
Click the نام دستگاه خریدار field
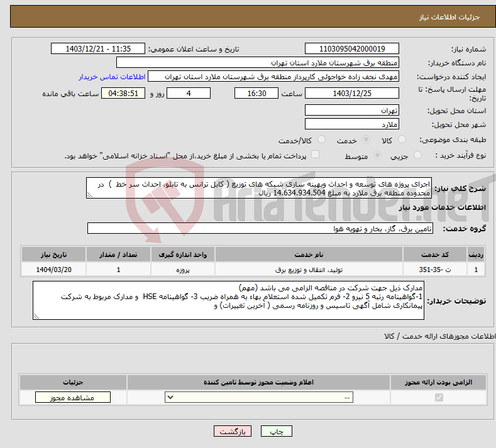point(258,63)
